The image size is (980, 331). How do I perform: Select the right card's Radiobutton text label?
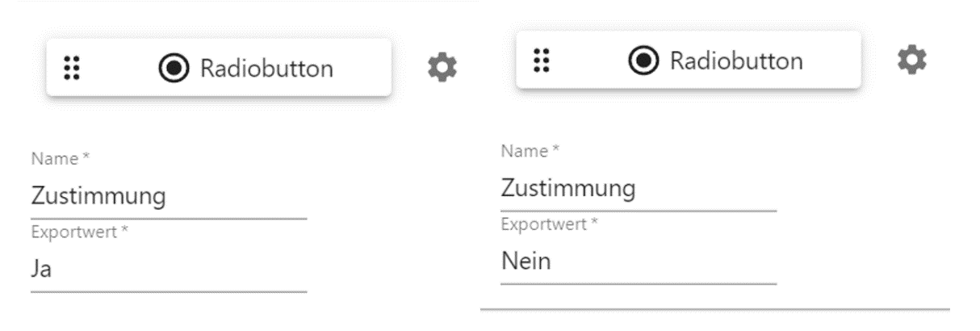click(x=736, y=61)
